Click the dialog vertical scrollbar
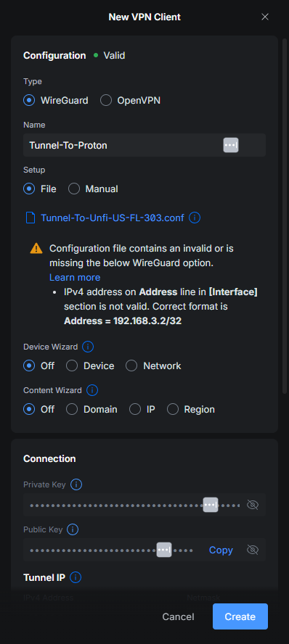The image size is (289, 644). 285,216
